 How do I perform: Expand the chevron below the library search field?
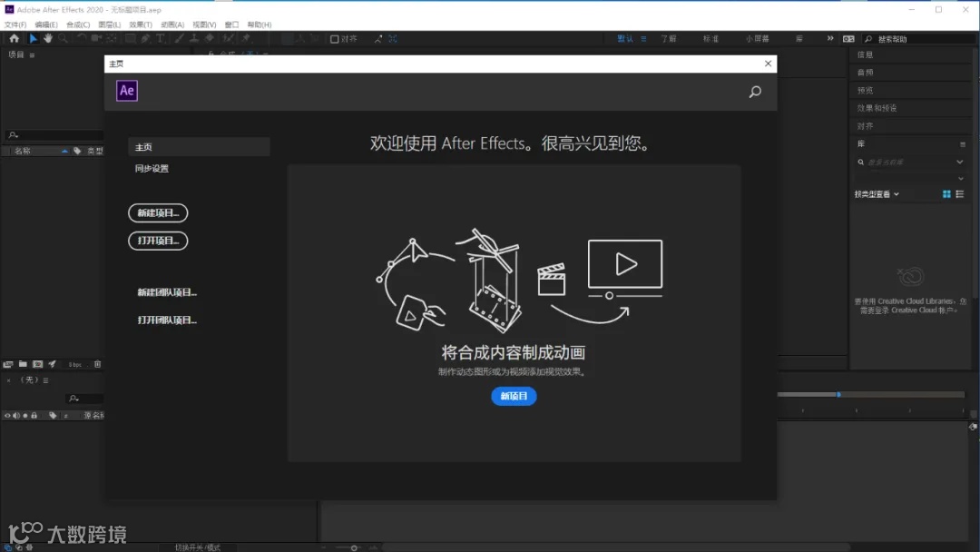coord(961,179)
